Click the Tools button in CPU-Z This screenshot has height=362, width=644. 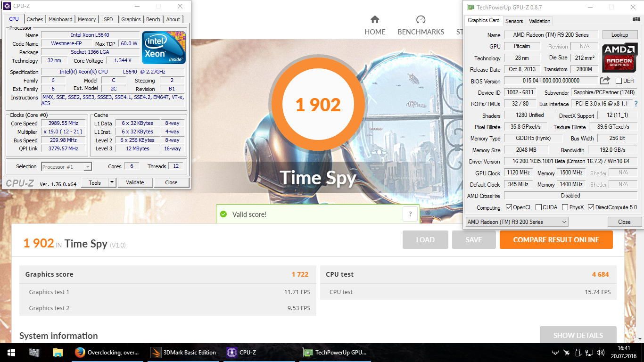click(95, 182)
